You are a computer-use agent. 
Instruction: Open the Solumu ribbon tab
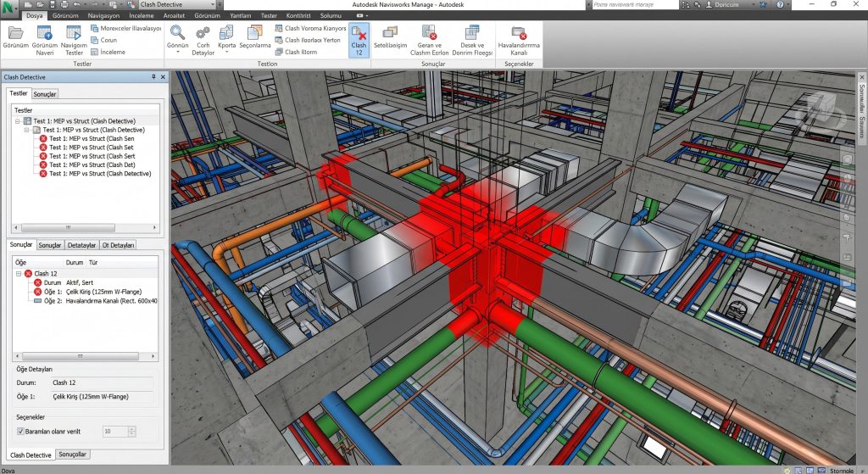[331, 15]
